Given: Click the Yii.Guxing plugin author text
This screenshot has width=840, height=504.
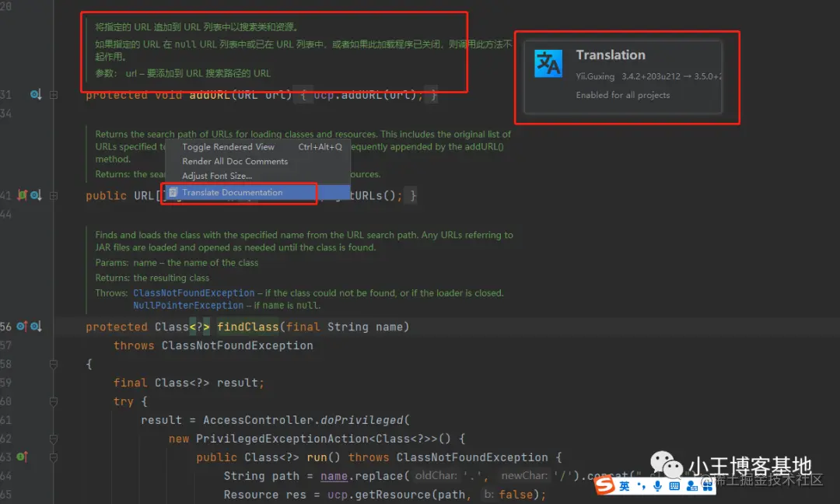Looking at the screenshot, I should [x=595, y=76].
